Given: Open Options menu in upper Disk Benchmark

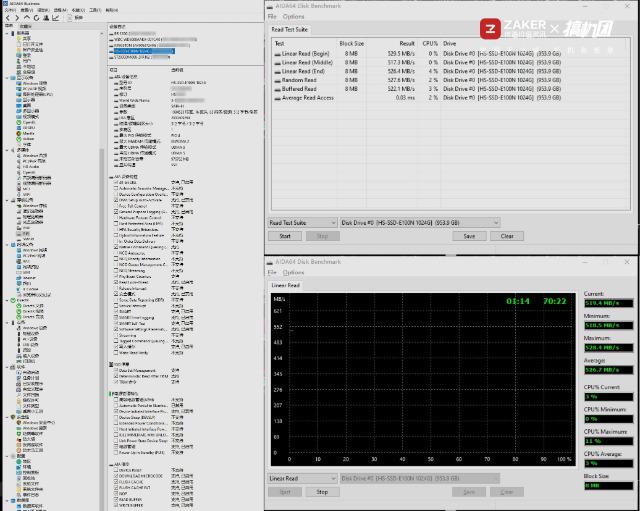Looking at the screenshot, I should coord(293,17).
